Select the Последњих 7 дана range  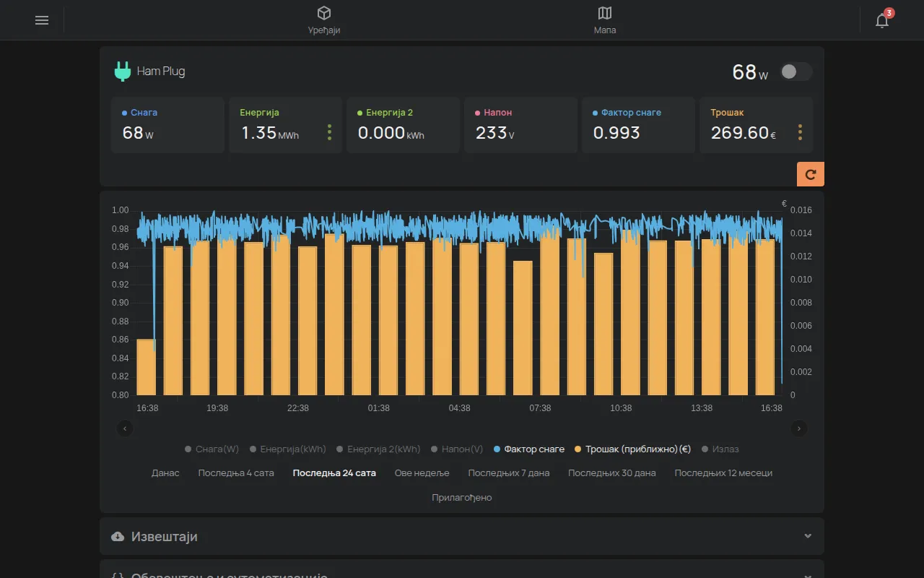click(508, 473)
